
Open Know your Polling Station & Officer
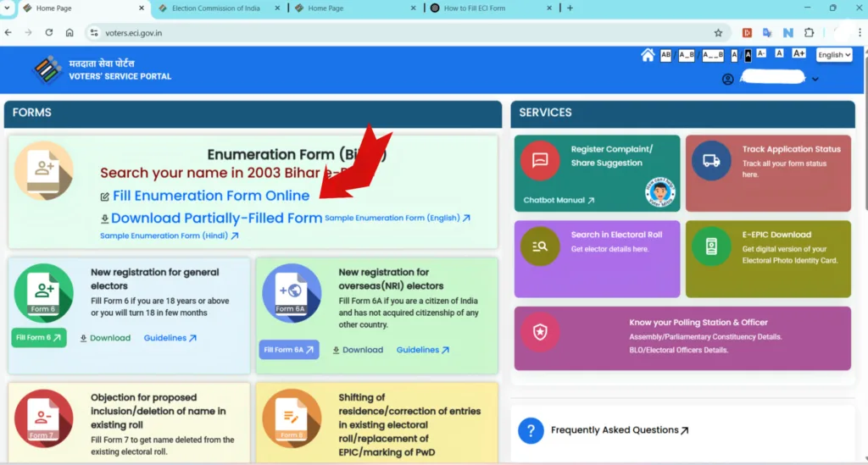coord(682,339)
